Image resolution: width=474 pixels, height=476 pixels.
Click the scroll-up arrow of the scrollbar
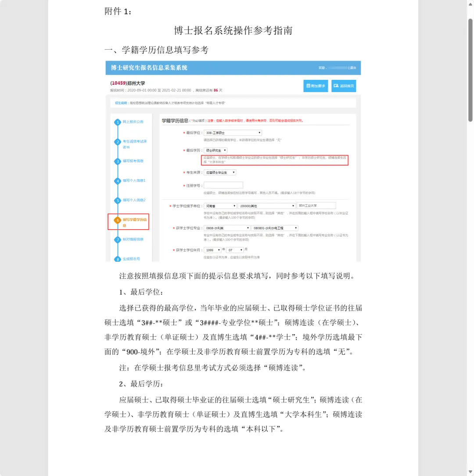pos(470,4)
